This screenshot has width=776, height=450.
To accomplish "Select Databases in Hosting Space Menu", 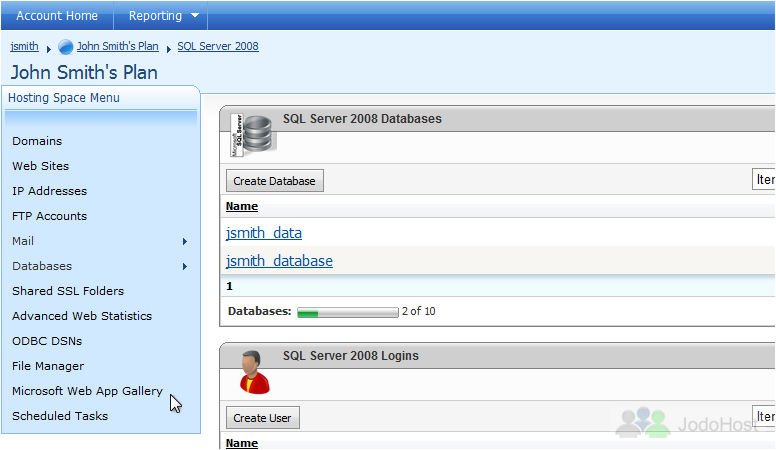I will pyautogui.click(x=42, y=266).
